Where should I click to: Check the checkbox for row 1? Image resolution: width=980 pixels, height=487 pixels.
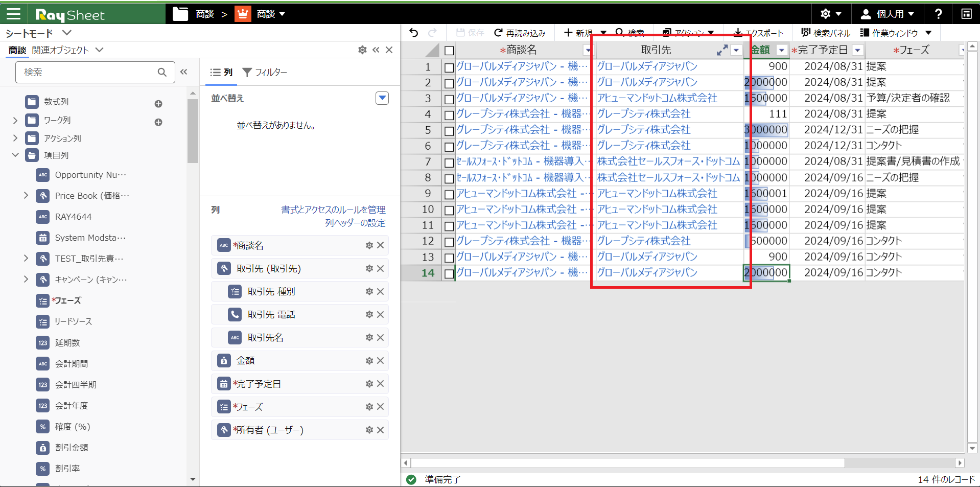[449, 67]
